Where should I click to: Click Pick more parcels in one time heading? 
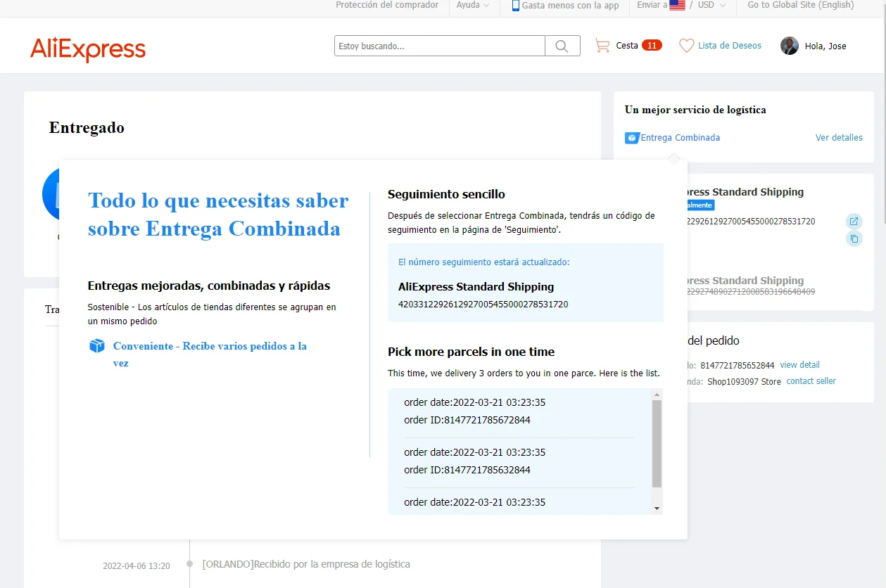point(471,352)
